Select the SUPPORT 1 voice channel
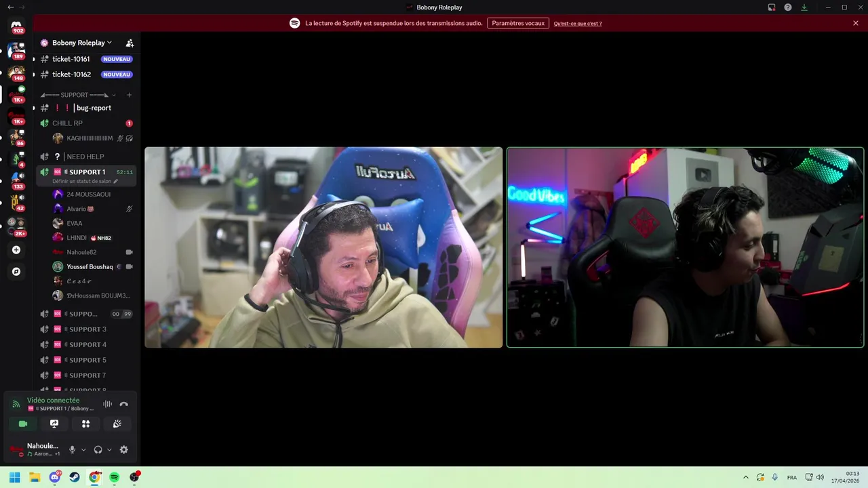The height and width of the screenshot is (488, 868). (x=86, y=172)
